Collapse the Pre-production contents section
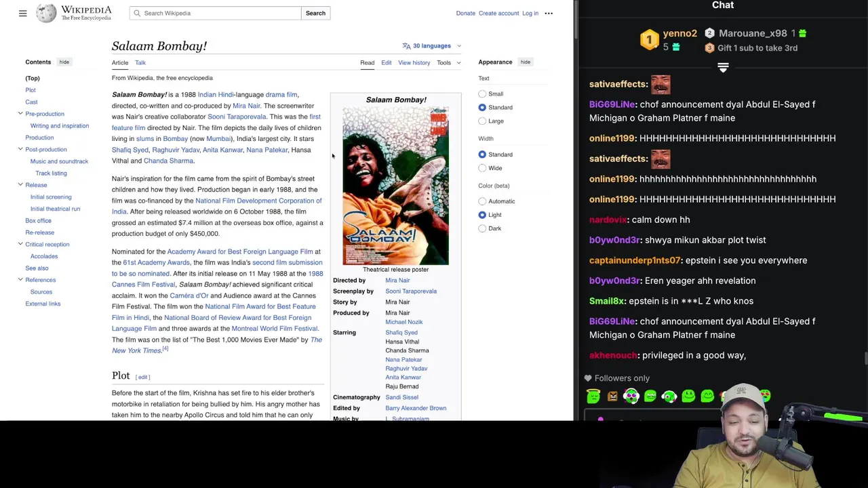This screenshot has height=488, width=868. (20, 114)
